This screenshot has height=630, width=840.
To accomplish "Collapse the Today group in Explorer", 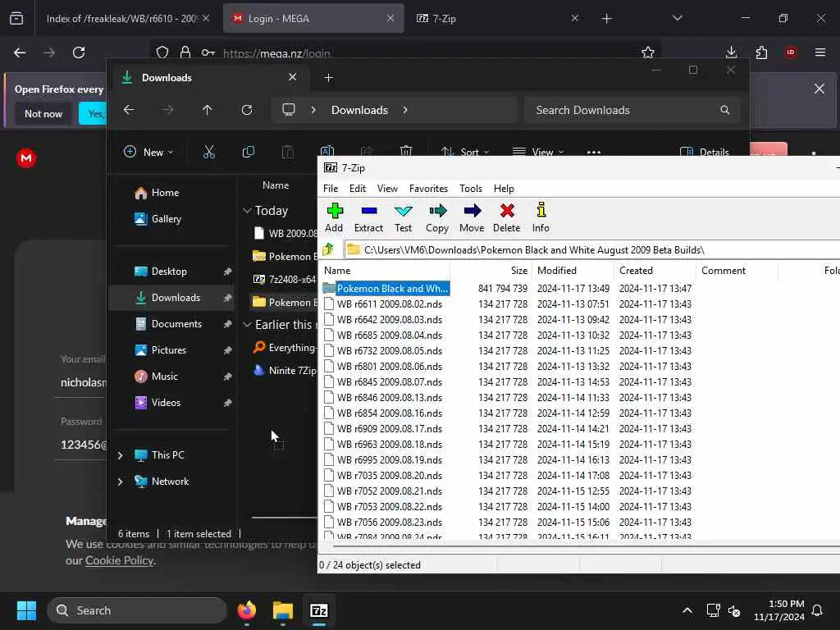I will (x=247, y=211).
